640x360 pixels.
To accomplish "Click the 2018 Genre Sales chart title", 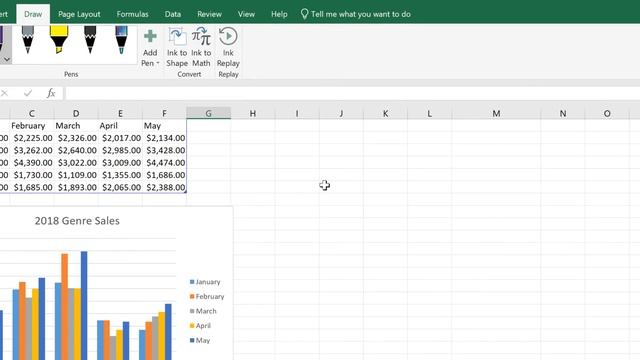I will (x=77, y=221).
